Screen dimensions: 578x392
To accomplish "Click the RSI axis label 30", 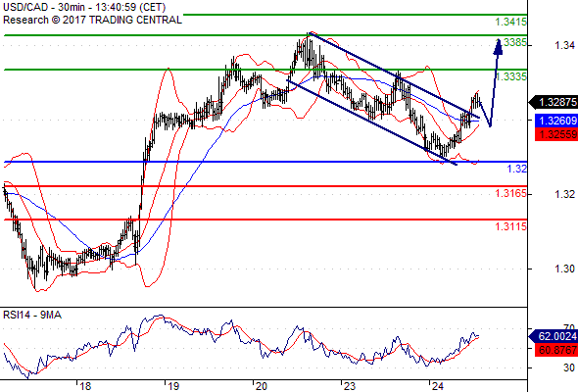I will click(569, 367).
